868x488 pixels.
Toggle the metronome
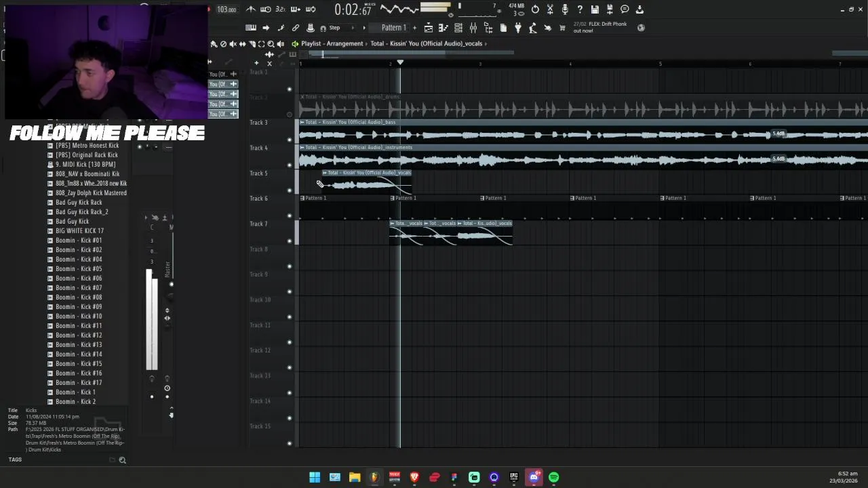(x=251, y=9)
